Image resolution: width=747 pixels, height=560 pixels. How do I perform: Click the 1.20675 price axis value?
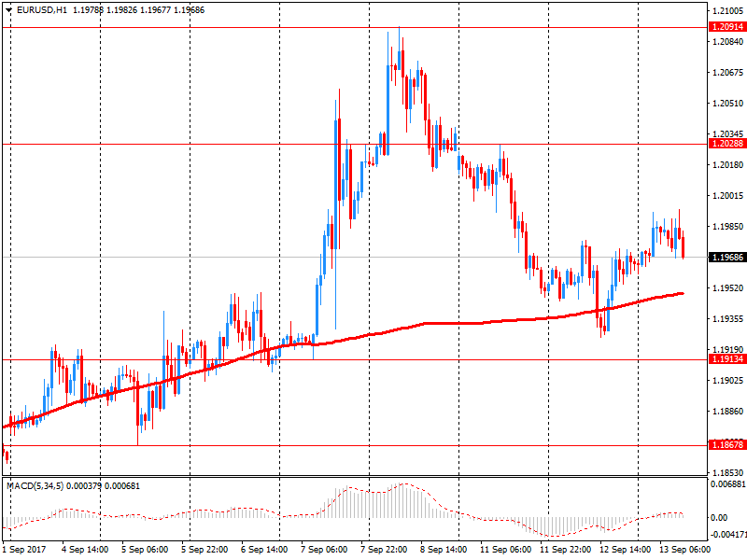tap(727, 73)
